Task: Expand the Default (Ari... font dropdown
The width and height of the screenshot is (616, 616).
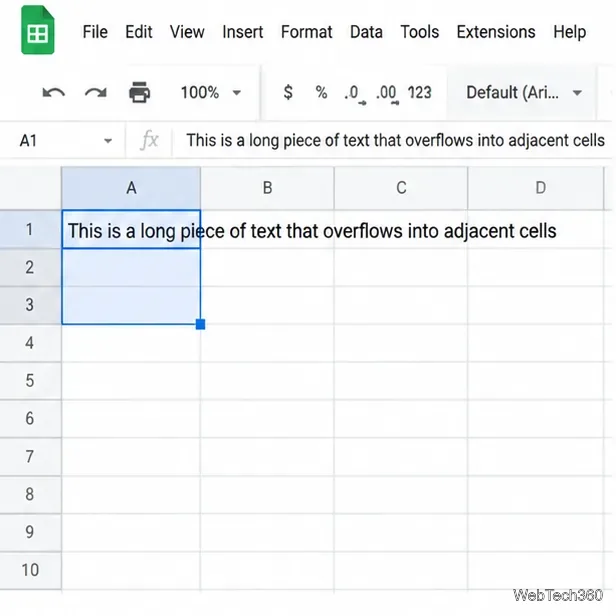Action: 524,93
